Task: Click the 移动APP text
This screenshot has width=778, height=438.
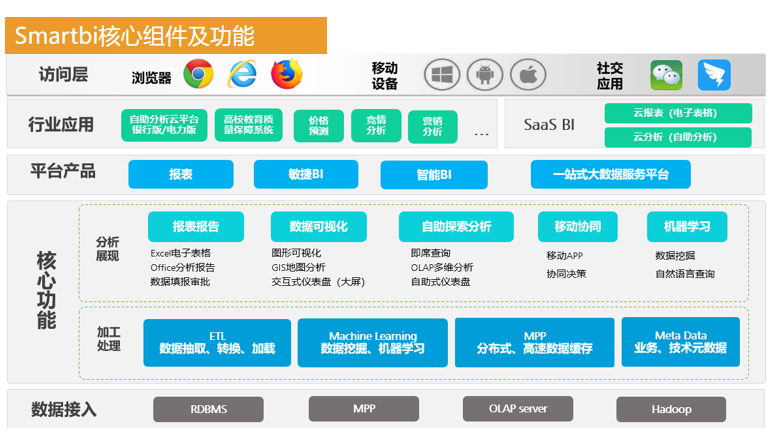Action: [565, 255]
